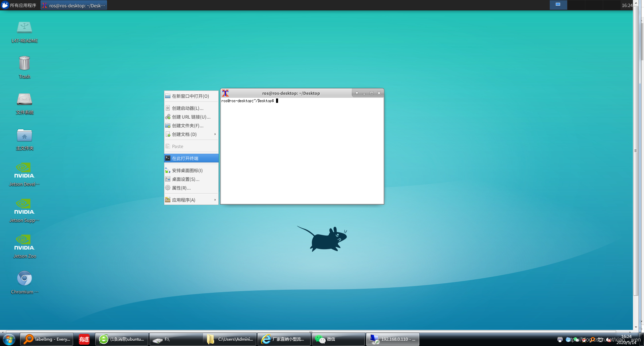Select the Trash desktop icon

[x=24, y=67]
